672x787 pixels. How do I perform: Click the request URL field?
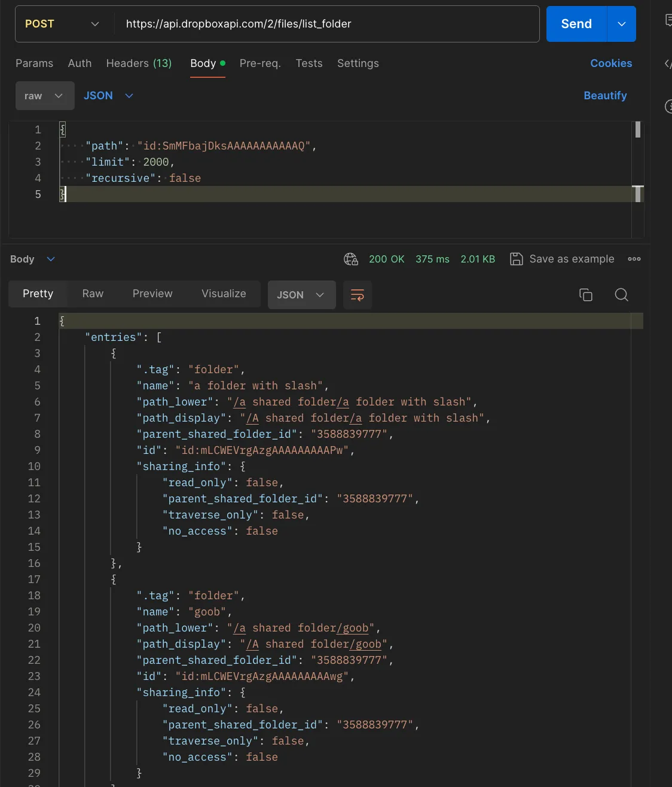tap(326, 24)
